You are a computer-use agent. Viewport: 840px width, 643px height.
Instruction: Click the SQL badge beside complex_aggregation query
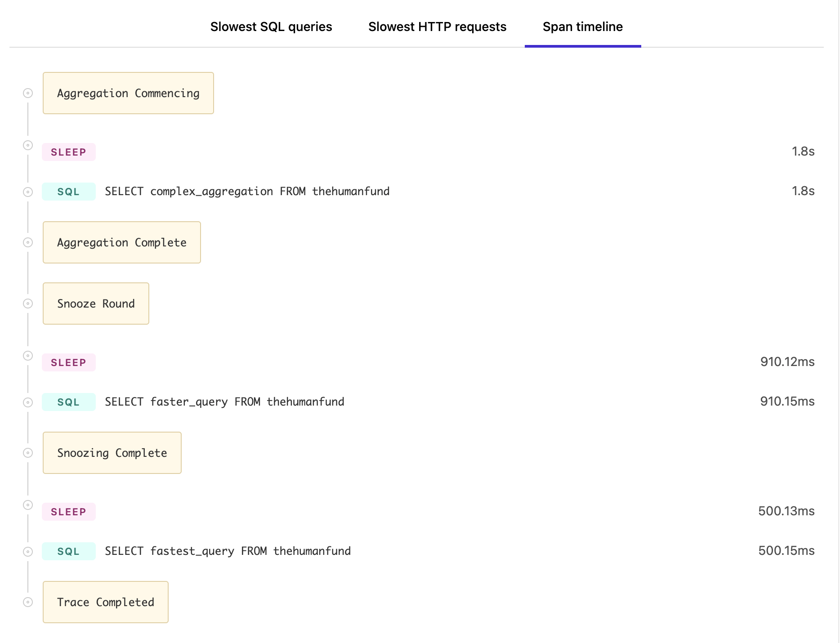click(68, 191)
